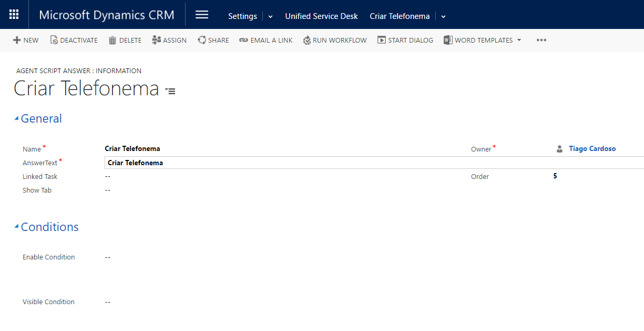Expand the Criar Telefonema breadcrumb dropdown chevron

pos(443,16)
